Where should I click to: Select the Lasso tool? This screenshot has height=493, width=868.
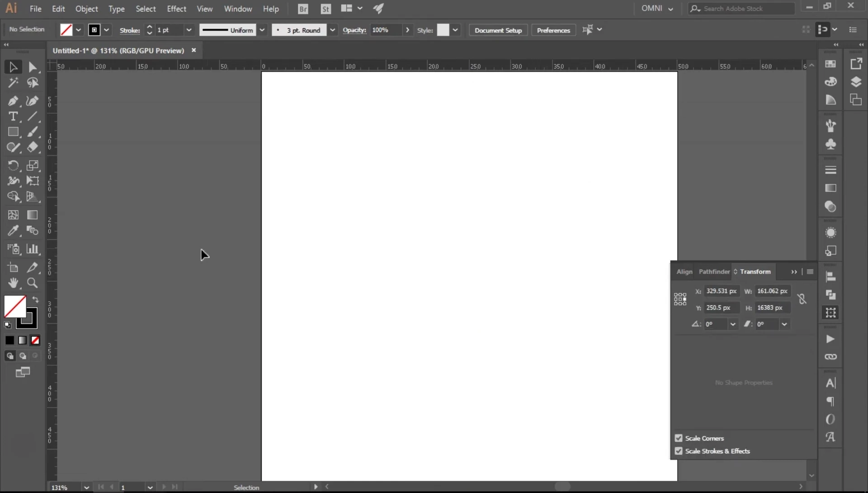pyautogui.click(x=32, y=83)
